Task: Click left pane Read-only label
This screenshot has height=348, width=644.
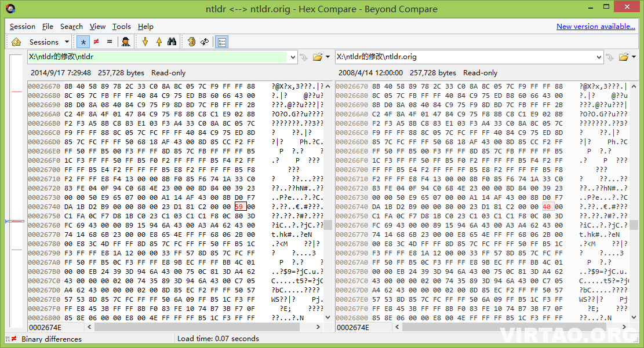Action: [x=169, y=72]
